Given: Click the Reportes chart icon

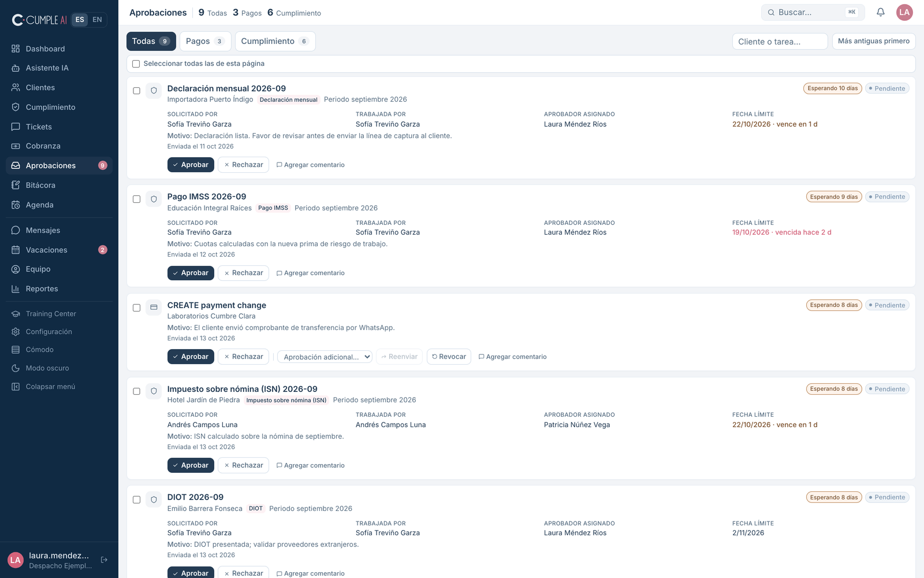Looking at the screenshot, I should [x=16, y=289].
